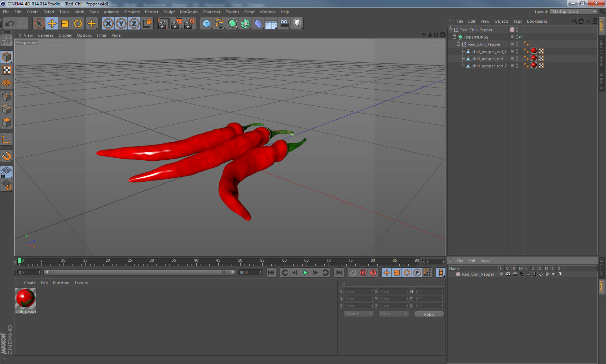Screen dimensions: 606x364
Task: Switch to Polygons mode
Action: point(6,123)
